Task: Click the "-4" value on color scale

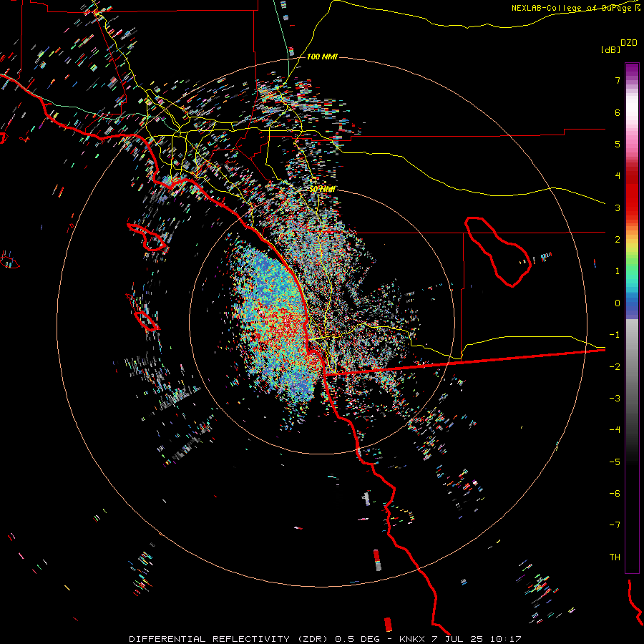Action: pyautogui.click(x=615, y=430)
